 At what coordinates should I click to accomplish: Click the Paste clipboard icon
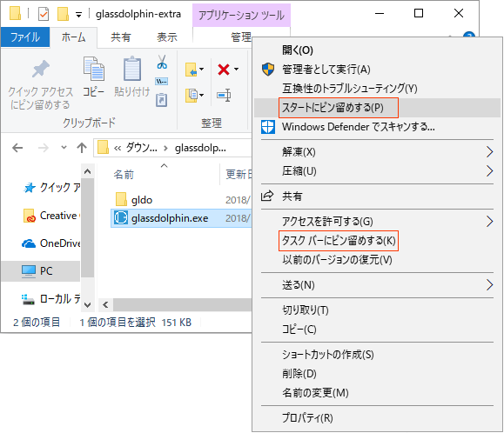[x=132, y=69]
